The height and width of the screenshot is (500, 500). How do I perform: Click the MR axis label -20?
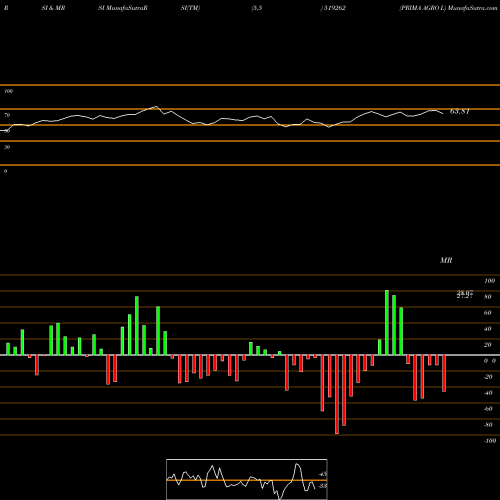tap(488, 377)
